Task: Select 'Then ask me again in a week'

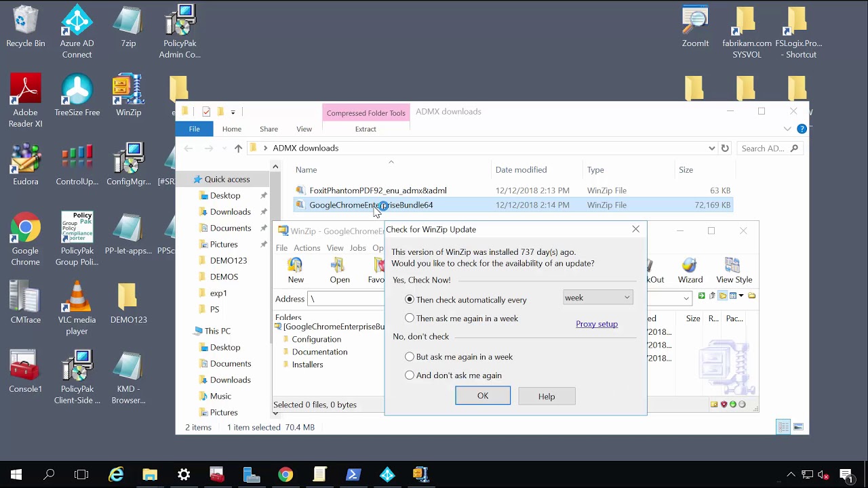Action: click(x=409, y=318)
